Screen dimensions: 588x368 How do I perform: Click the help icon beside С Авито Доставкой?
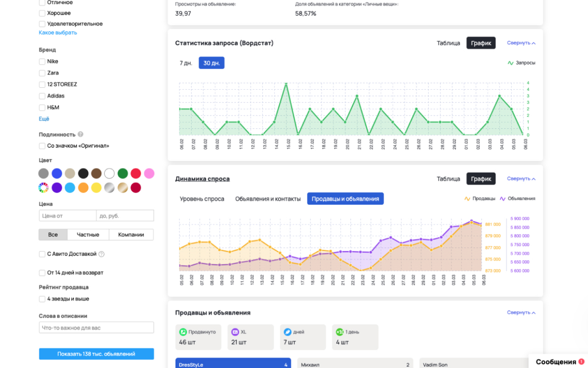point(101,254)
